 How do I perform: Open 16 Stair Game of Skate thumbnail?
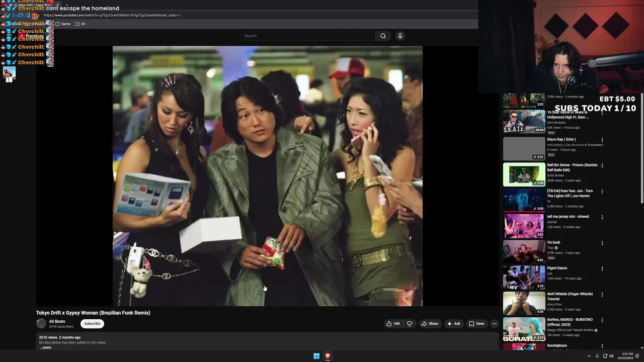coord(524,122)
